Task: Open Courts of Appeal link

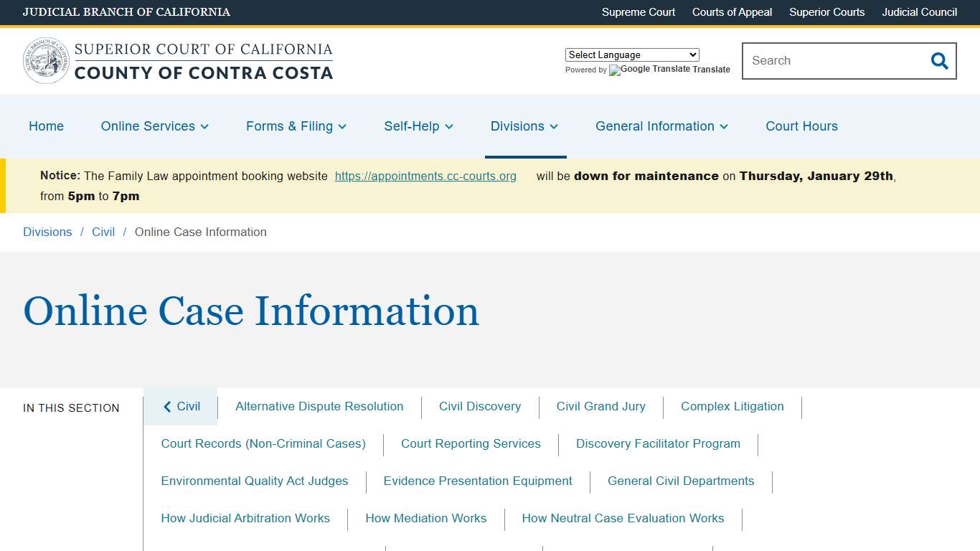Action: 732,12
